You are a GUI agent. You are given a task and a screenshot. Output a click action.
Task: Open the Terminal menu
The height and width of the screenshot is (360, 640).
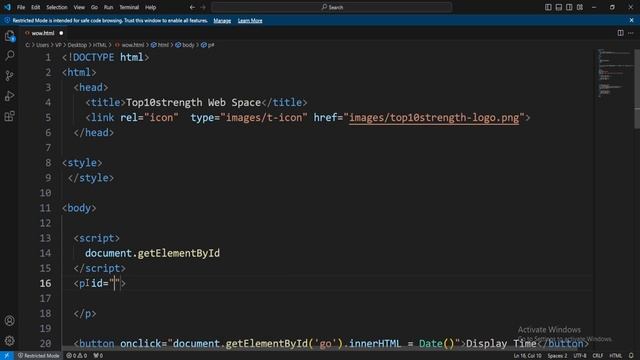tap(129, 7)
